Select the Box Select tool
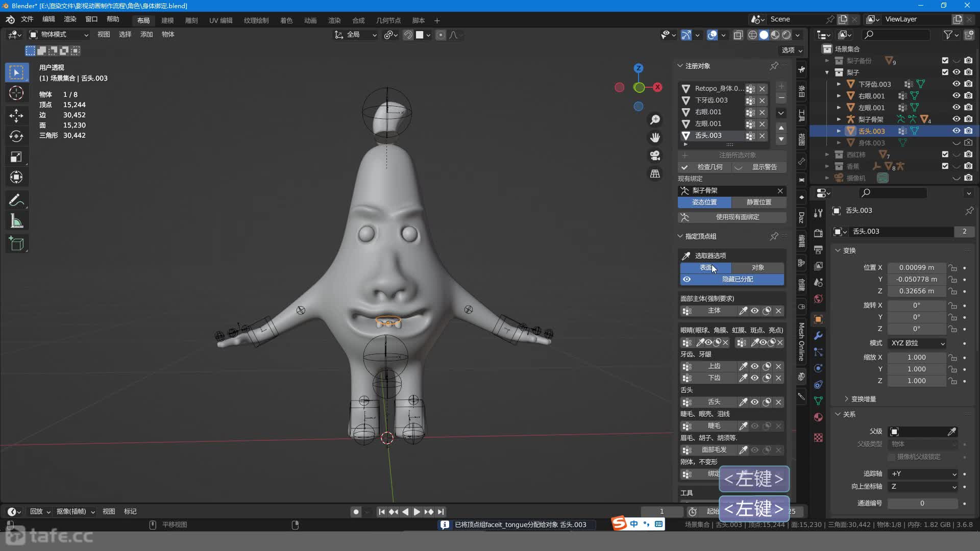Screen dimensions: 980x551 click(16, 72)
